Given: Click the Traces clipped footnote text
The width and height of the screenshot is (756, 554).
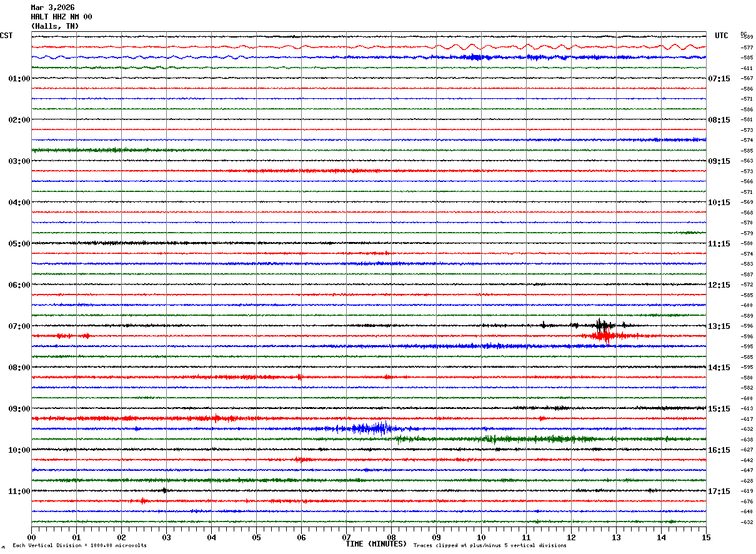Looking at the screenshot, I should click(x=490, y=545).
